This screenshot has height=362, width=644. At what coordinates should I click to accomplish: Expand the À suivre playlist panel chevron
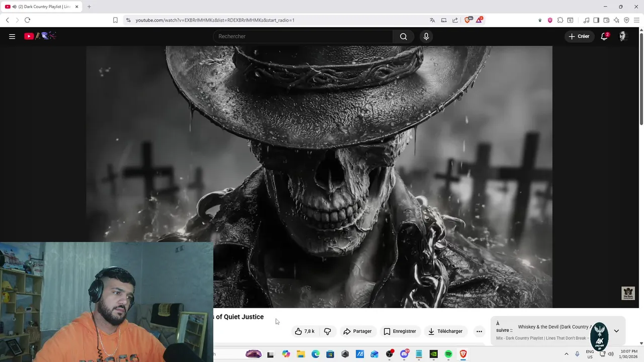coord(616,331)
